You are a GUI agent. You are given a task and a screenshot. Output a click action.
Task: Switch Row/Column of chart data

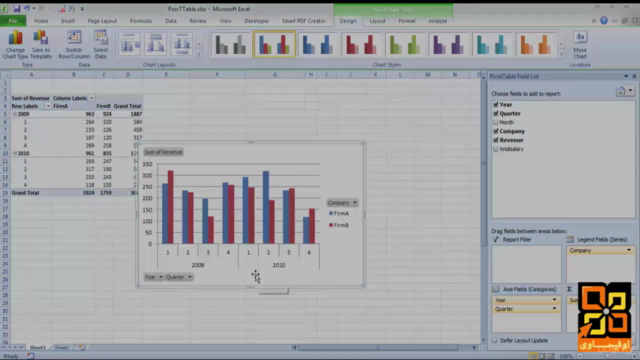click(74, 44)
